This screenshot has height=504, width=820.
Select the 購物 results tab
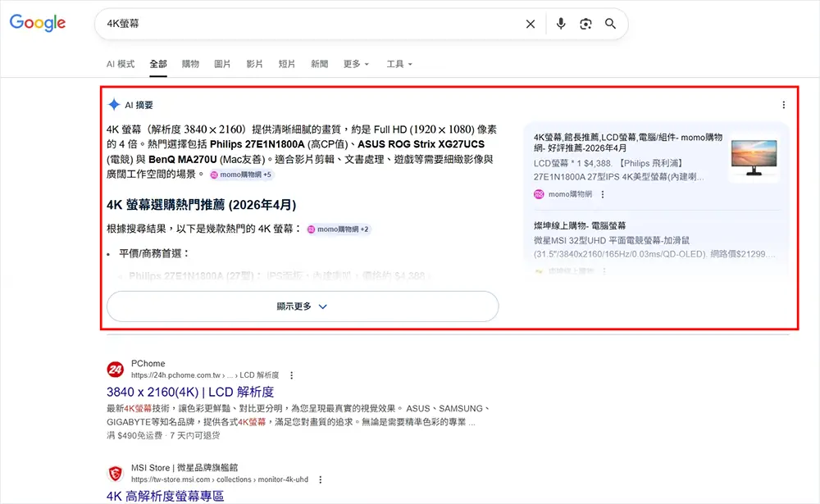pyautogui.click(x=190, y=62)
